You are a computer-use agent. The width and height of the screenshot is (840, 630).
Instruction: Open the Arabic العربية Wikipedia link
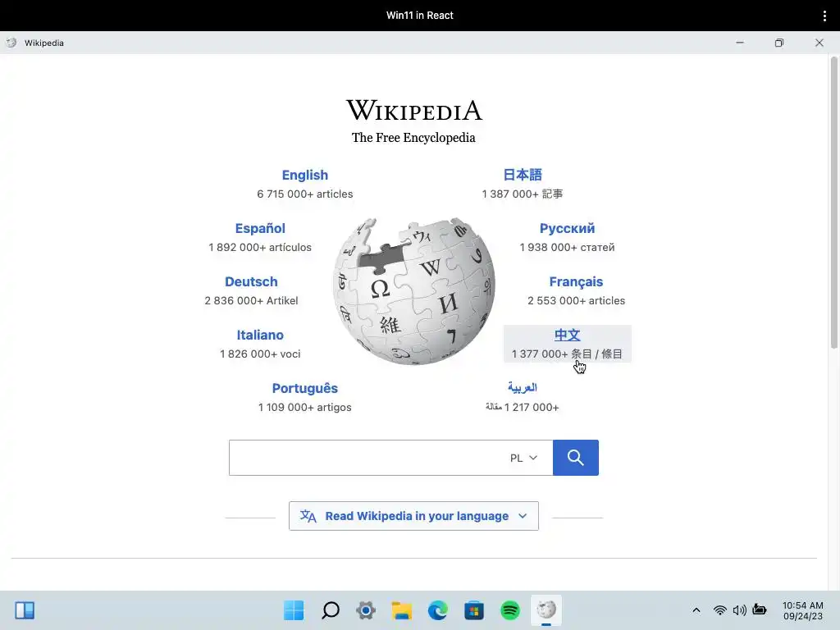pyautogui.click(x=523, y=387)
